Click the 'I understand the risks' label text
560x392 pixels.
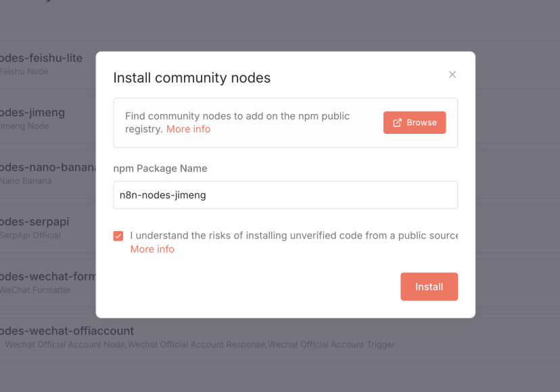[x=294, y=236]
